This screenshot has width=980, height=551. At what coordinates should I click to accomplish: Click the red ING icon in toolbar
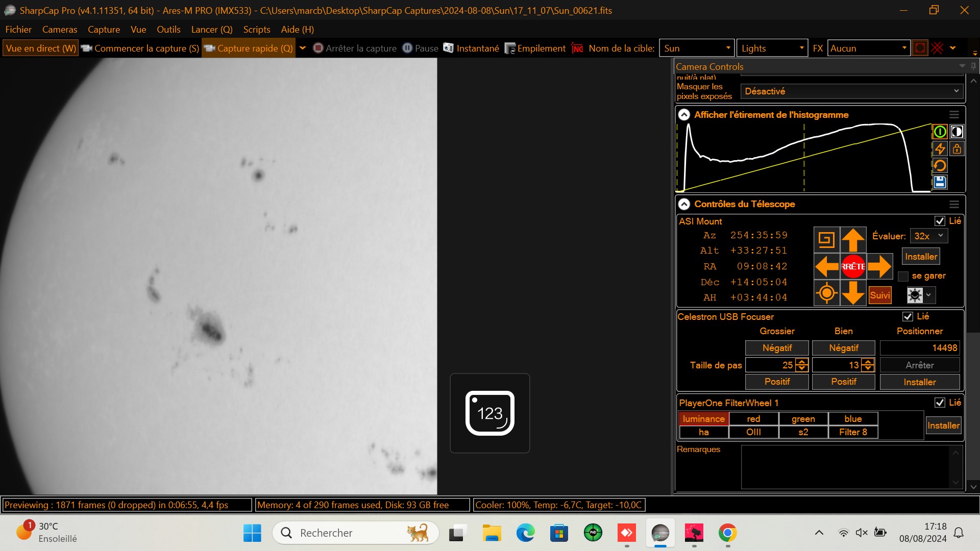(577, 48)
